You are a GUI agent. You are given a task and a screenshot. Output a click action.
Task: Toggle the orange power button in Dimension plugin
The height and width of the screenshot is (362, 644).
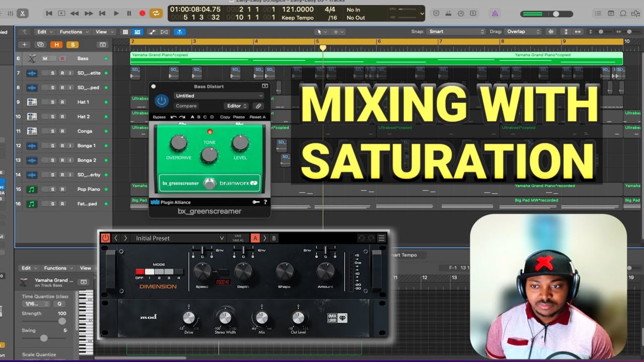click(x=106, y=238)
